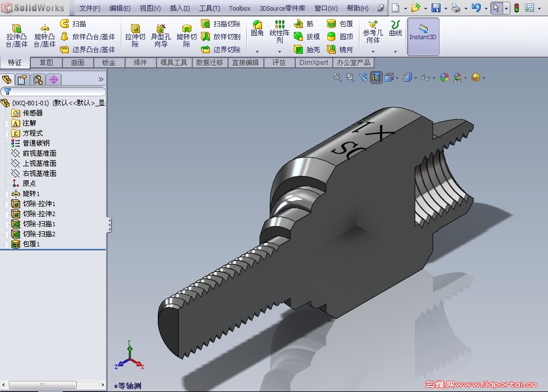Click the Undo arrow icon
This screenshot has width=548, height=392.
point(476,8)
